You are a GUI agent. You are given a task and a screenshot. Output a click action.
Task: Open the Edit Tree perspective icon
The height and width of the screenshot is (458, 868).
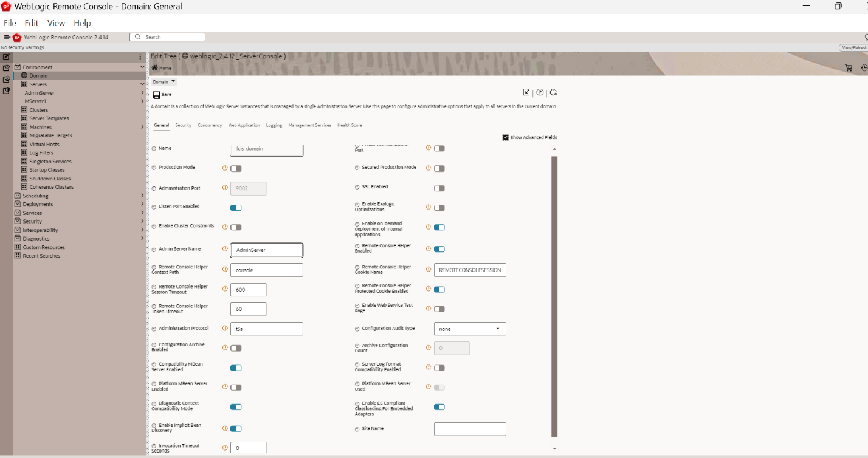6,56
